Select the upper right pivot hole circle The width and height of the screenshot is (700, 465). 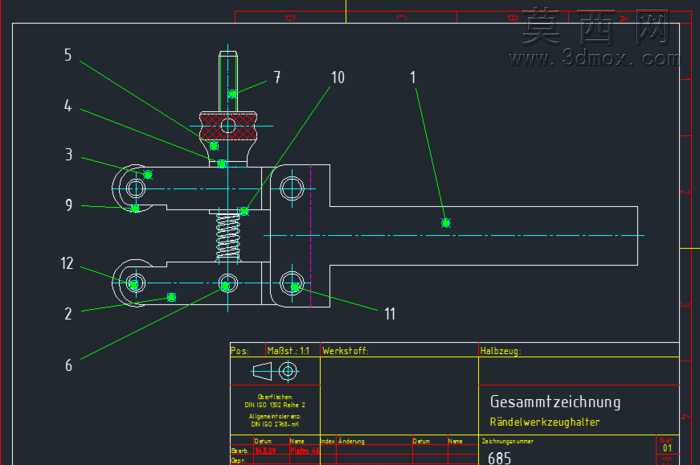pos(292,188)
